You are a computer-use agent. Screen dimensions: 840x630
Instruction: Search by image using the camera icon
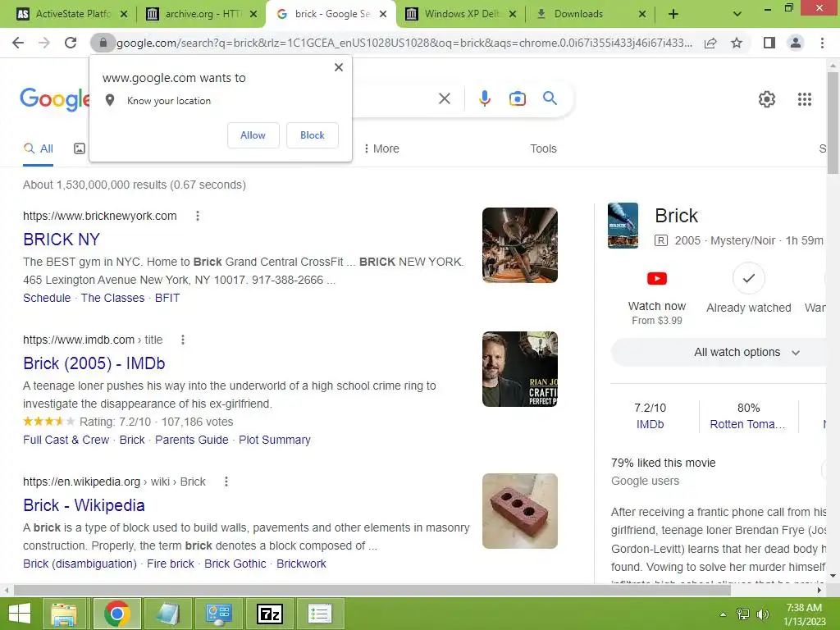coord(517,98)
